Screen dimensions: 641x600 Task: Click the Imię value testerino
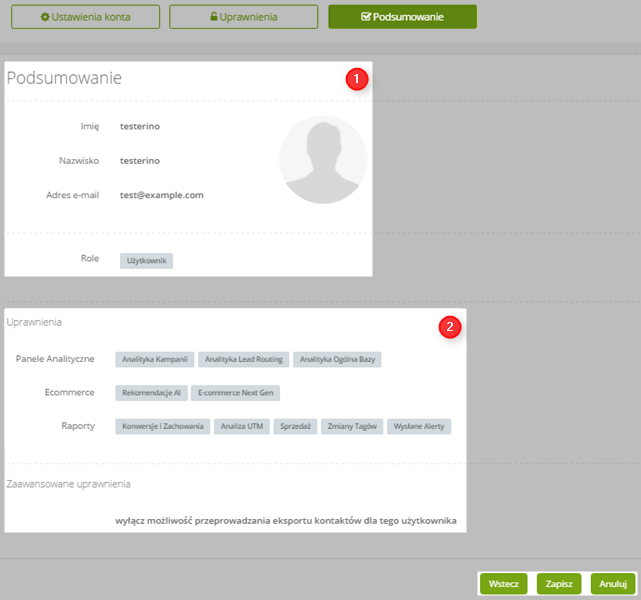[140, 126]
